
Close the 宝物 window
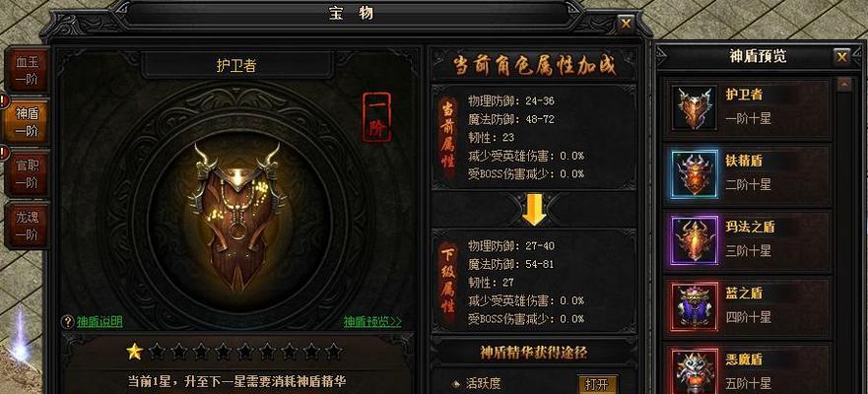pos(626,24)
